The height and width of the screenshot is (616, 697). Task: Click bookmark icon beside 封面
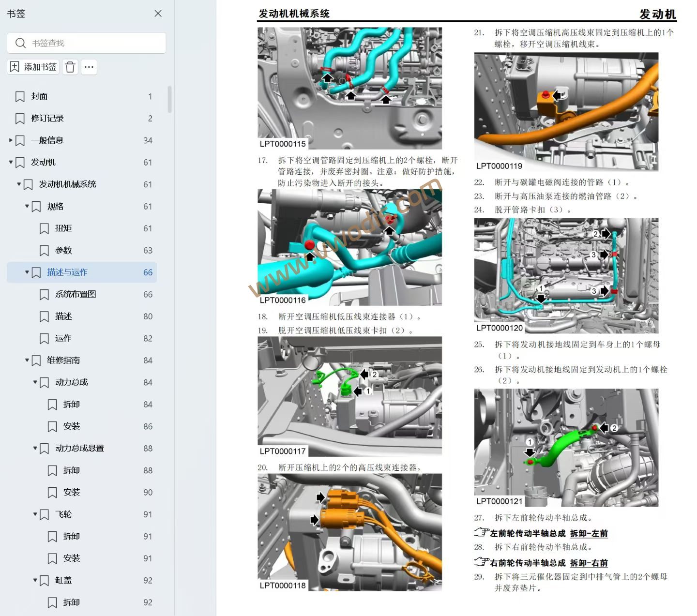[x=20, y=96]
